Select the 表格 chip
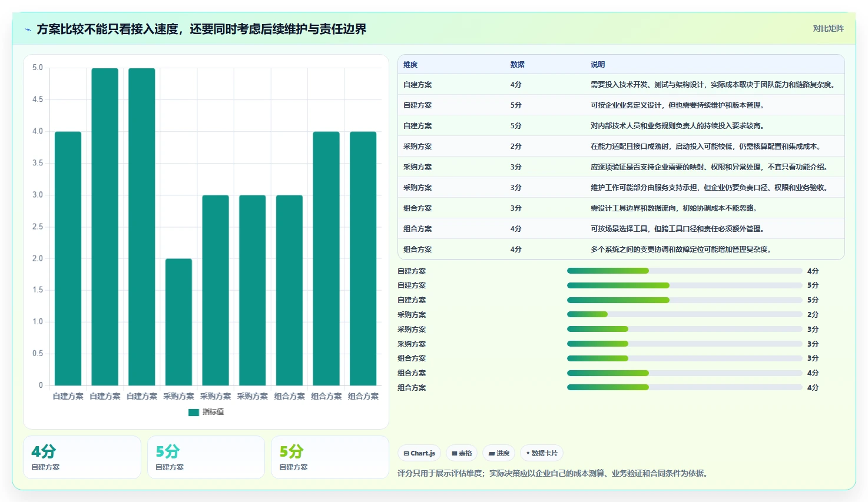 click(x=462, y=453)
